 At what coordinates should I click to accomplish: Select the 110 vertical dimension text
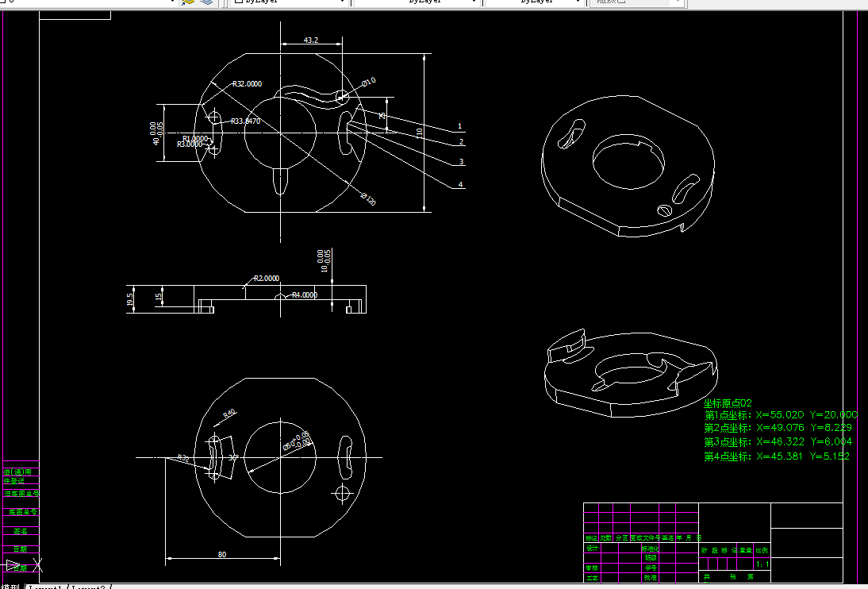click(x=420, y=133)
